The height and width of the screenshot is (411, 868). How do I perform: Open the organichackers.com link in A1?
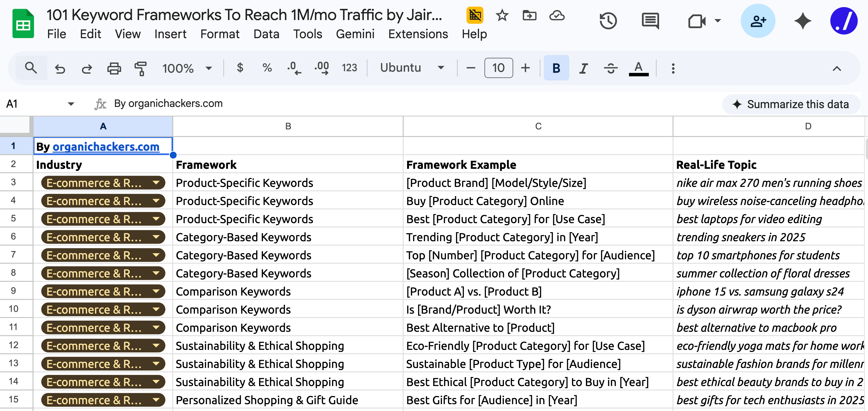tap(106, 147)
